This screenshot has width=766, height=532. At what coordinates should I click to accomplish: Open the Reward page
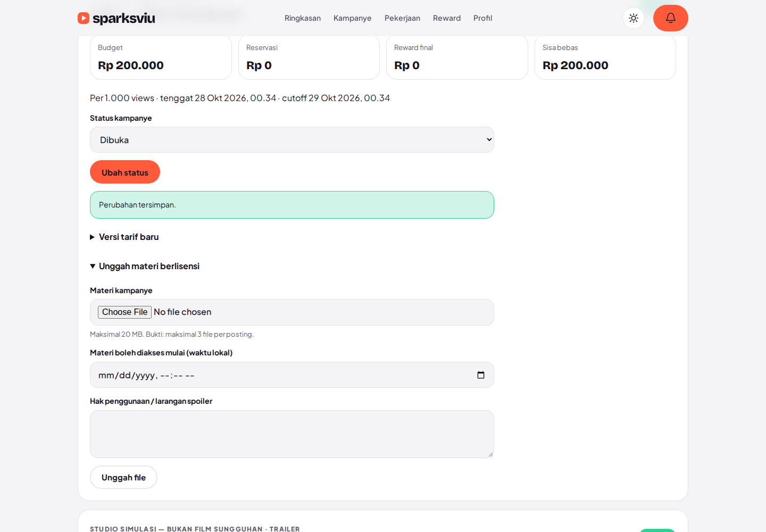(447, 18)
